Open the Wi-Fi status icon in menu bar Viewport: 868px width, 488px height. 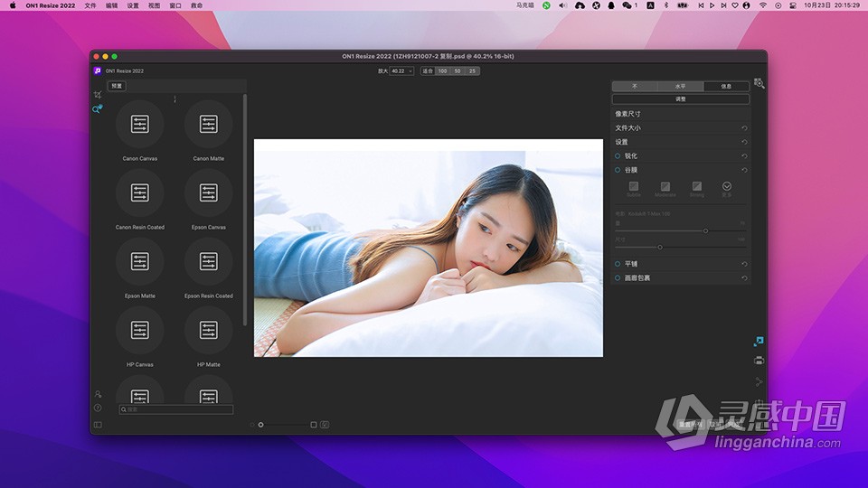763,5
